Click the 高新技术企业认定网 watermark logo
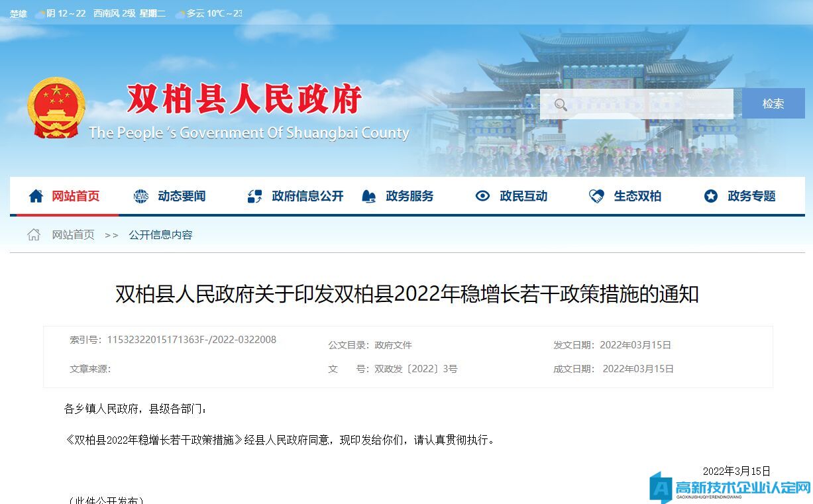This screenshot has width=813, height=504. click(x=730, y=488)
